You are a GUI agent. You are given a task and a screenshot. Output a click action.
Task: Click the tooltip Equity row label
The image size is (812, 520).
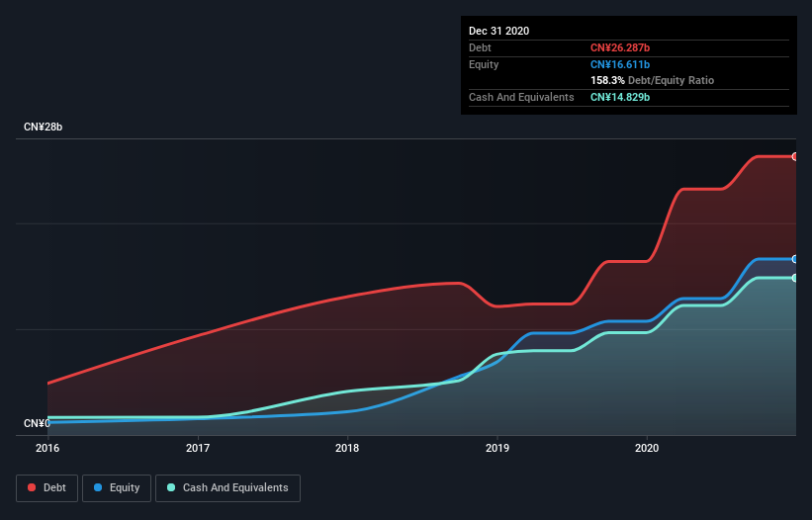click(484, 64)
